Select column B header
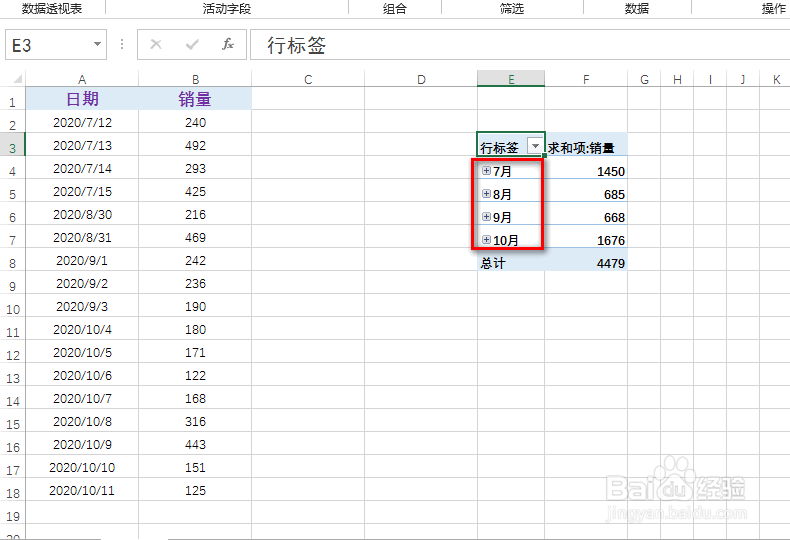Screen dimensions: 790x540 click(195, 79)
